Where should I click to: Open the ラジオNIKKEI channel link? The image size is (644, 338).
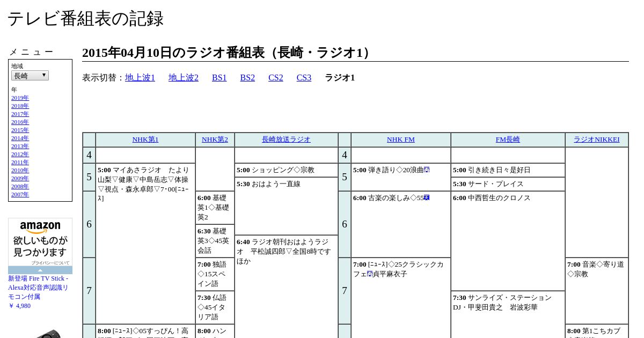point(596,139)
